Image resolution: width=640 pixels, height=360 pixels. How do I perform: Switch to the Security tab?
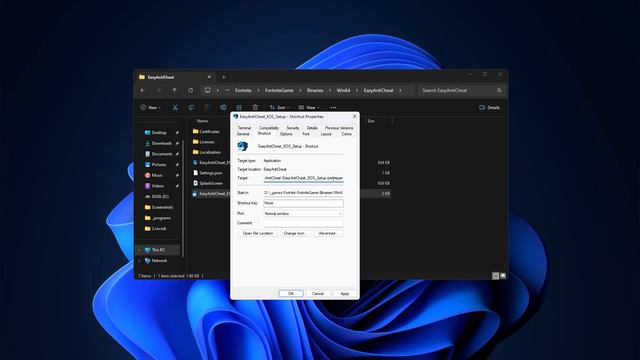pos(293,128)
